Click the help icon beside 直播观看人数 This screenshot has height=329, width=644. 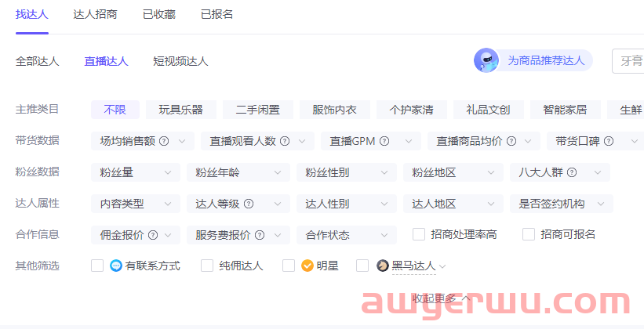tap(285, 141)
